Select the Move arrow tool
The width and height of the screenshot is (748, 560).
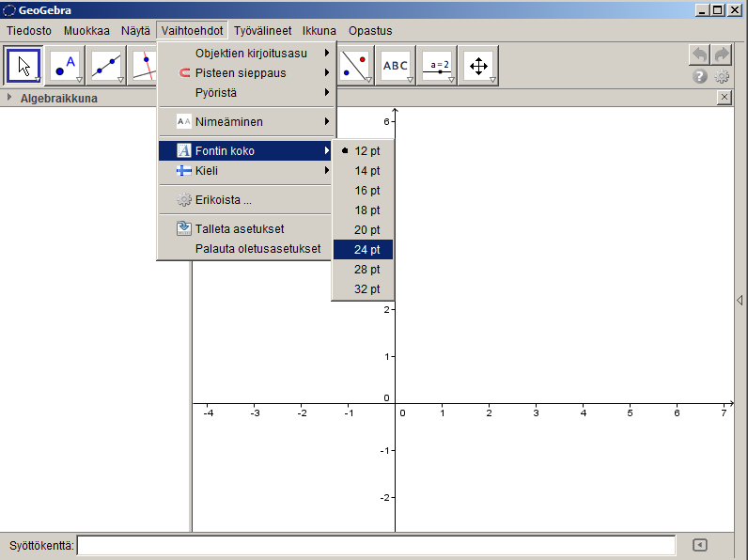click(x=23, y=66)
